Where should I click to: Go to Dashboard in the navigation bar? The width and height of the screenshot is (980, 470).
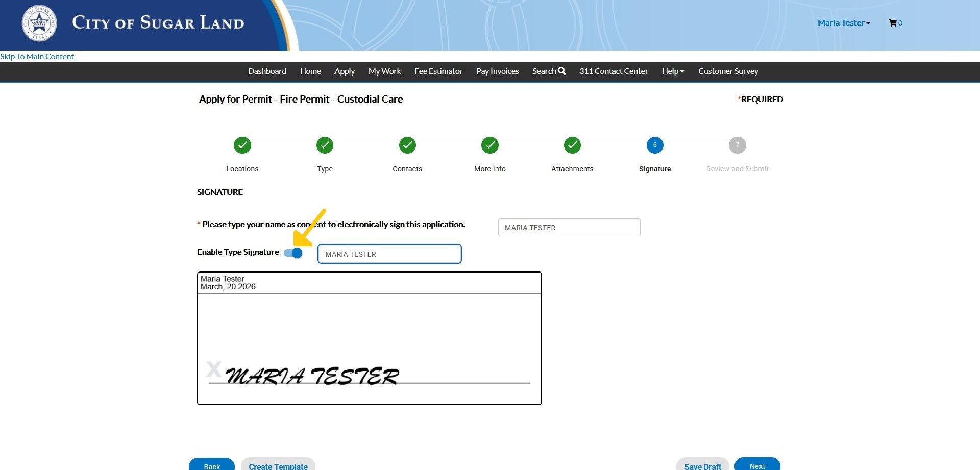(x=267, y=71)
